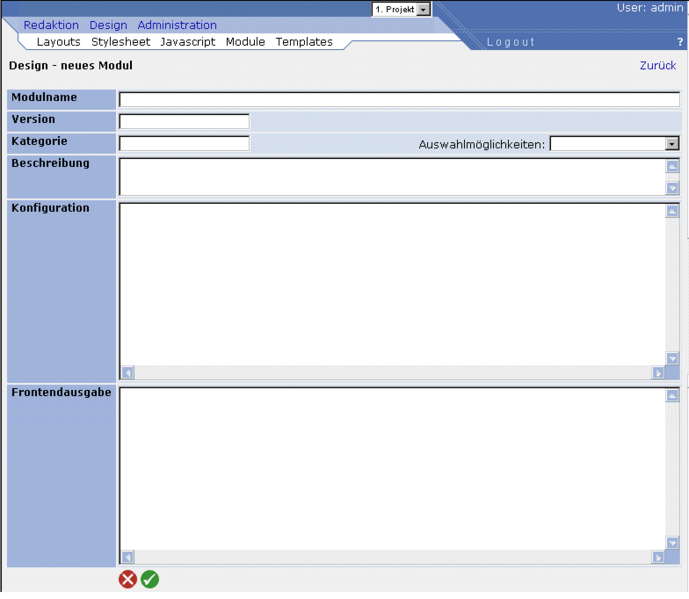The height and width of the screenshot is (599, 689).
Task: Go to the Javascript submenu
Action: point(188,42)
